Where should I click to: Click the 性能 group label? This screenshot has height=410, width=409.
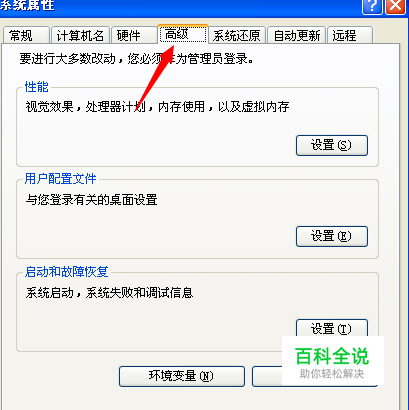(37, 87)
